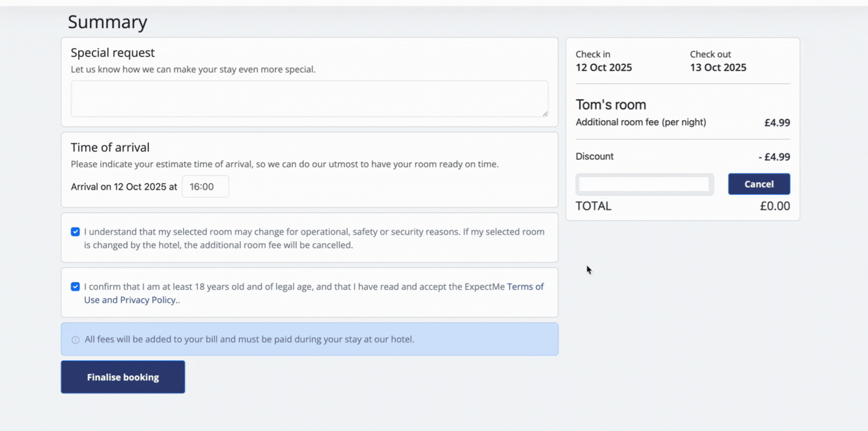Click the 'Arrival on 12 Oct 2025 at' label

click(124, 187)
